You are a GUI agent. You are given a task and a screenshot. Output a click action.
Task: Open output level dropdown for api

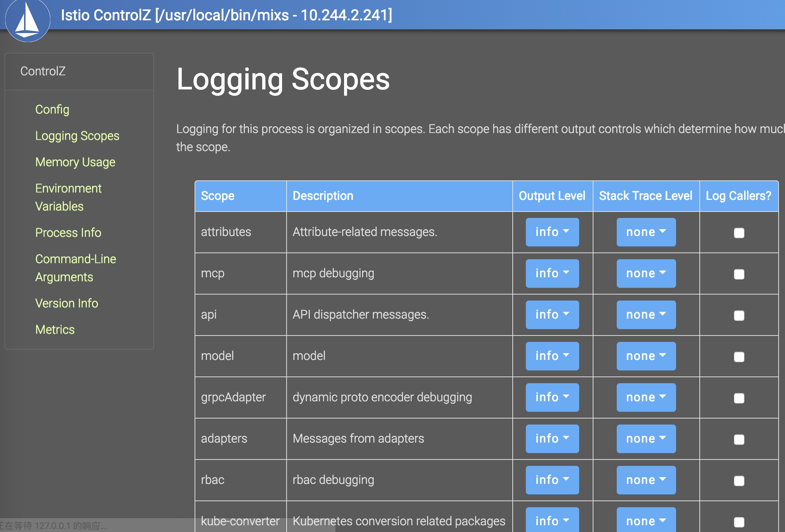552,315
